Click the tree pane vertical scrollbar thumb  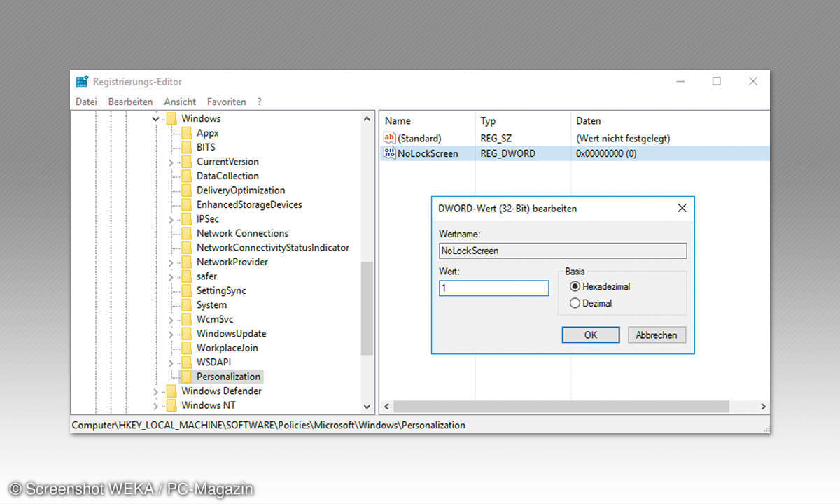(367, 309)
